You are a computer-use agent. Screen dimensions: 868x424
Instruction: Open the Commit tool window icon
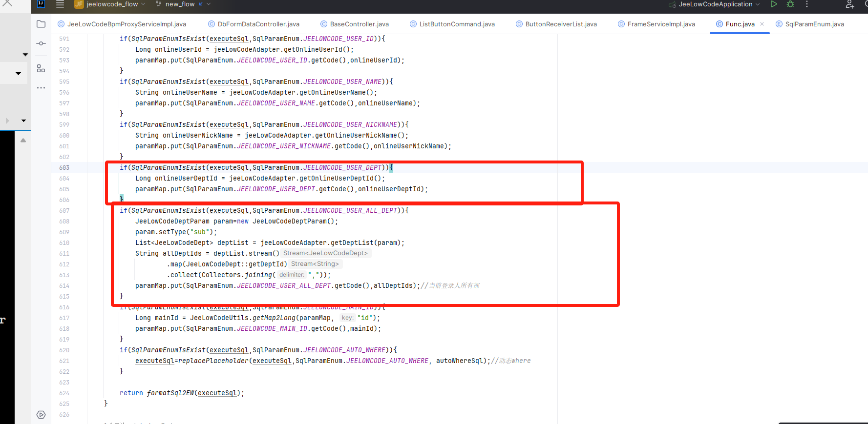(41, 43)
